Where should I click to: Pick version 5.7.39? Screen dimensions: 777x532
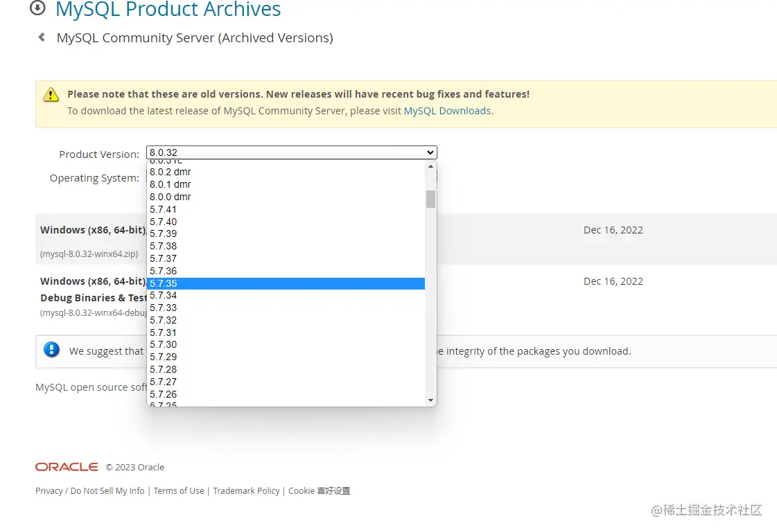click(286, 234)
